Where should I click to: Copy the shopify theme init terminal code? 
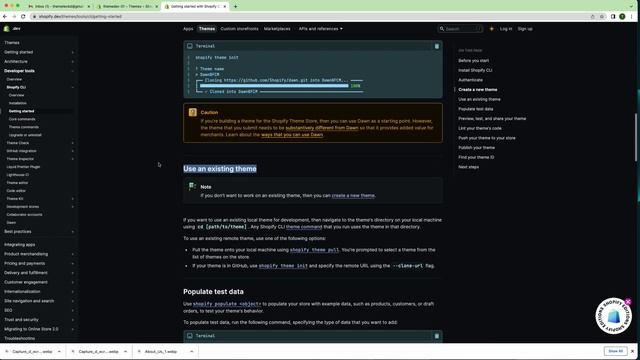coord(437,46)
